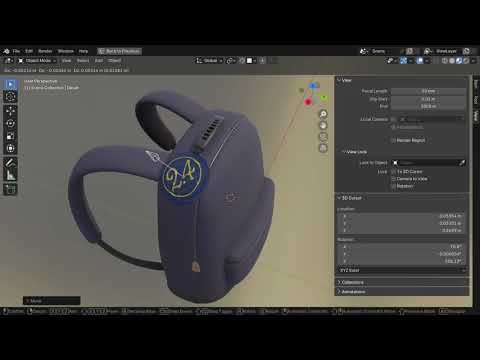Screen dimensions: 480x360
Task: Switch perspective/orthographic projection icon
Action: [323, 148]
